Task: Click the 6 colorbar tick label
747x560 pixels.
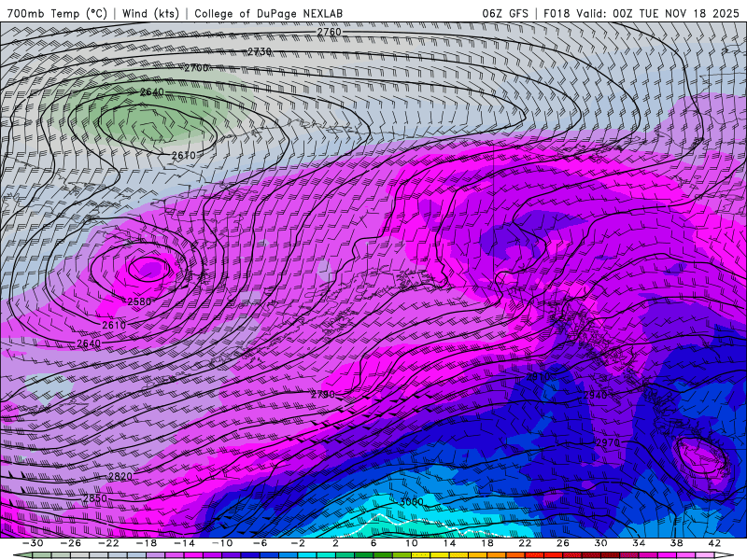Action: coord(373,543)
